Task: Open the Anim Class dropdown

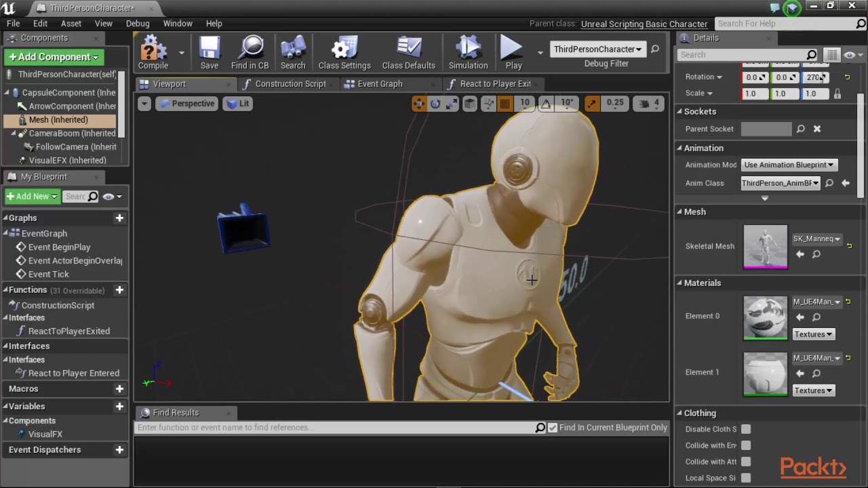Action: (780, 183)
